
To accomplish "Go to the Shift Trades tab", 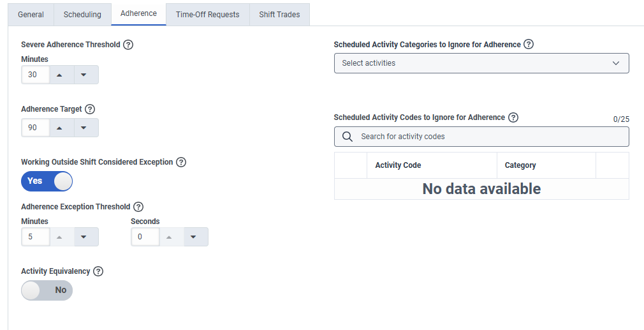I will click(279, 15).
